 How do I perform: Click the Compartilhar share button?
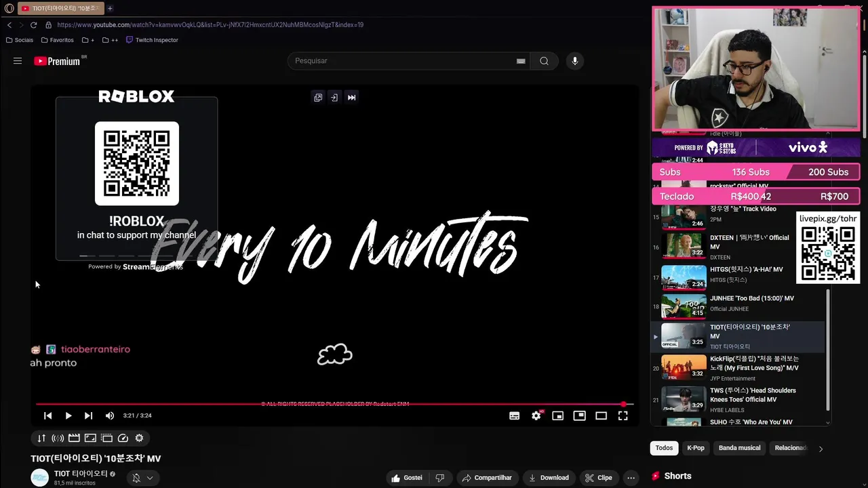487,478
